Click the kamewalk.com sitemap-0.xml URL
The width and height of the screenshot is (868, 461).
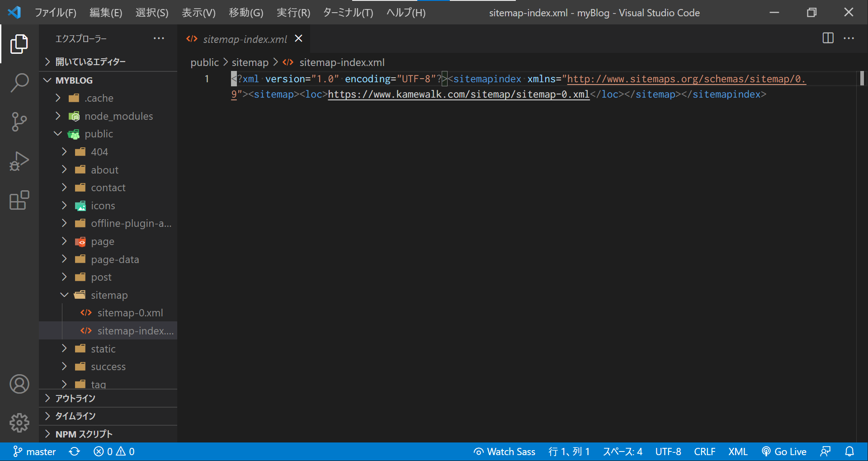tap(458, 94)
